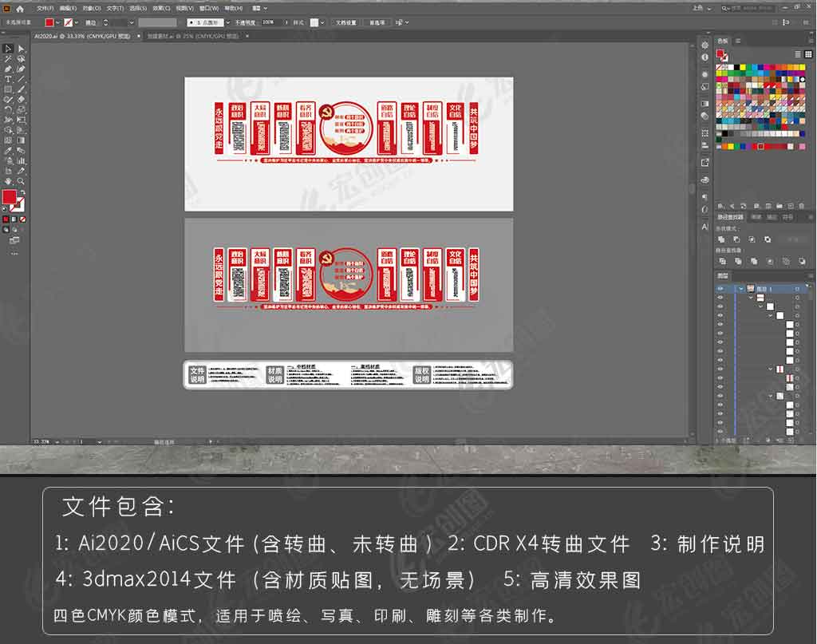Viewport: 817px width, 644px height.
Task: Open the 窗口(W) menu
Action: coord(209,8)
